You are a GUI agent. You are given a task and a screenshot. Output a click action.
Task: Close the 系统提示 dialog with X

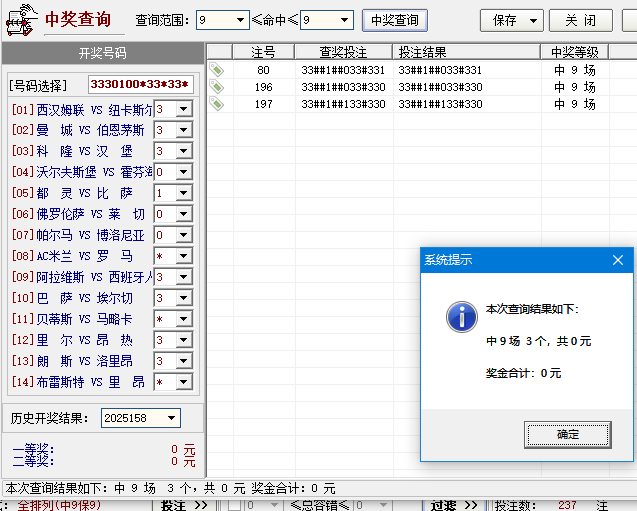pyautogui.click(x=618, y=260)
